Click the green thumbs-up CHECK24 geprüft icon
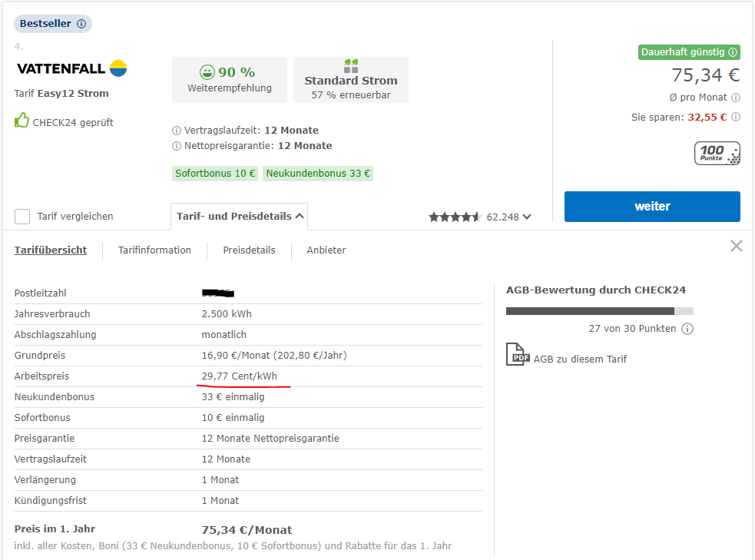Screen dimensions: 755x560 [x=22, y=121]
